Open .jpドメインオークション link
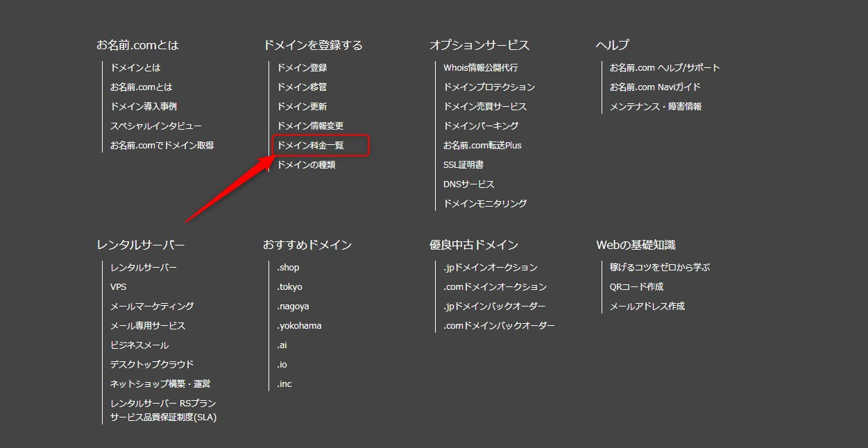This screenshot has height=448, width=868. [x=491, y=268]
